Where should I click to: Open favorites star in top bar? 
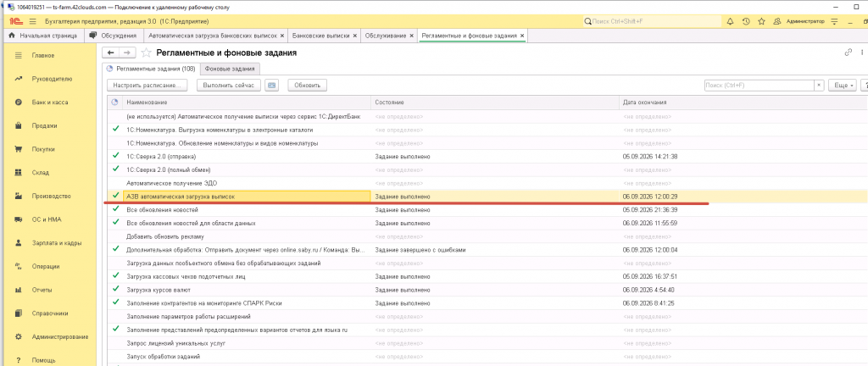[762, 21]
